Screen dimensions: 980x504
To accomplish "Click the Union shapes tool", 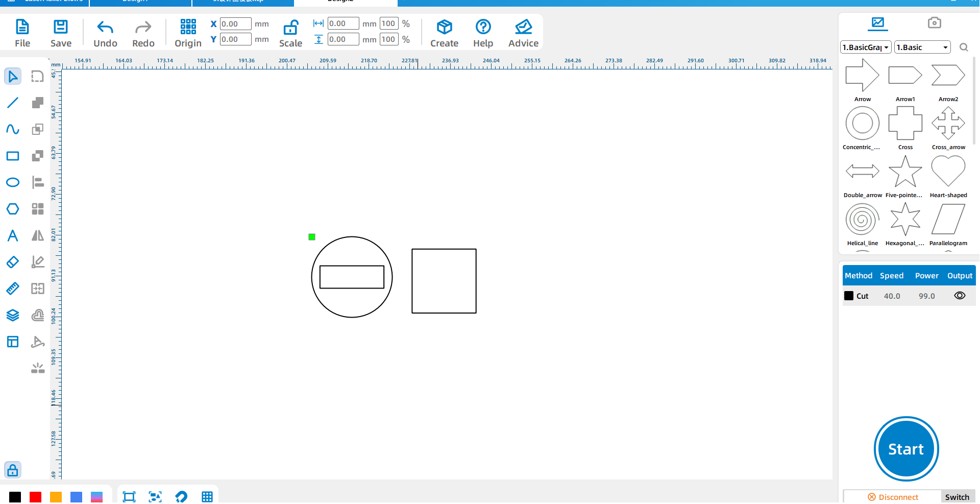I will pos(38,103).
